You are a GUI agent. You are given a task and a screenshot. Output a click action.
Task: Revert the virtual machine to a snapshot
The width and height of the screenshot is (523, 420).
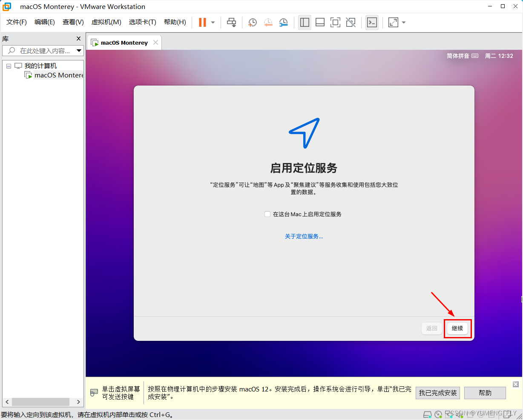(268, 22)
